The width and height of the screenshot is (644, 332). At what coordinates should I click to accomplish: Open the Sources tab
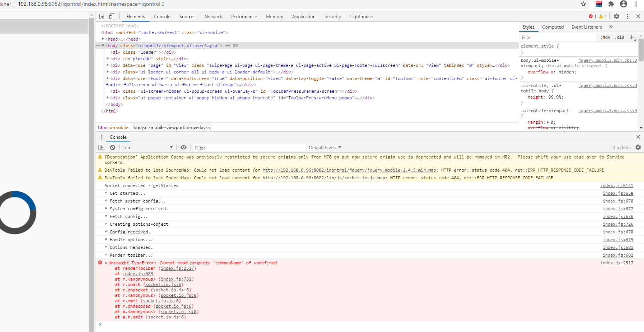tap(187, 17)
